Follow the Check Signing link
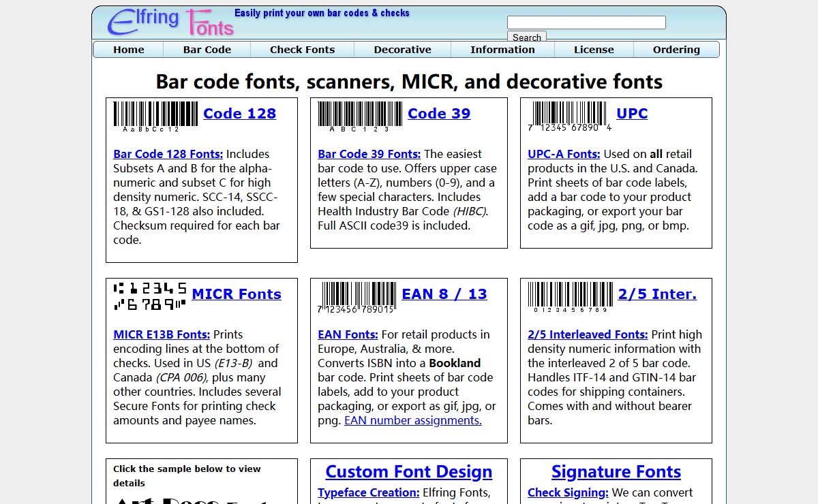Viewport: 818px width, 504px height. (568, 492)
